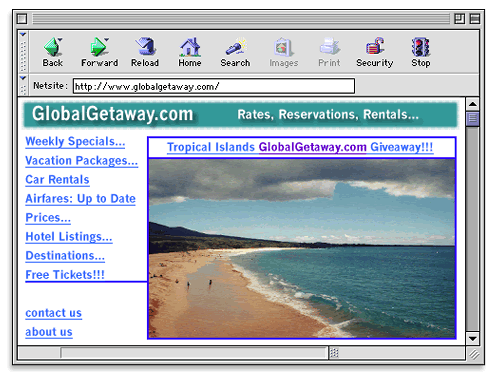Open the Car Rentals link
Screen dimensions: 498x375
pyautogui.click(x=57, y=180)
